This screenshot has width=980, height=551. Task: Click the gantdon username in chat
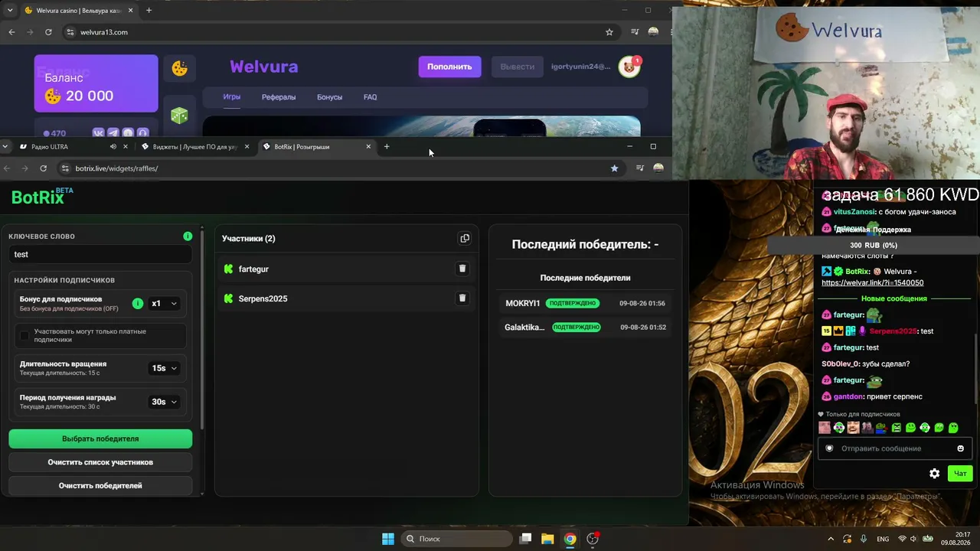pos(848,396)
